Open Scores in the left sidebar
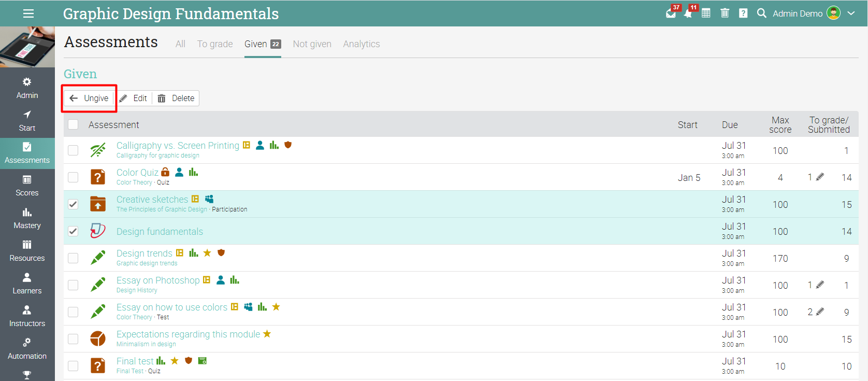This screenshot has height=381, width=868. point(27,186)
